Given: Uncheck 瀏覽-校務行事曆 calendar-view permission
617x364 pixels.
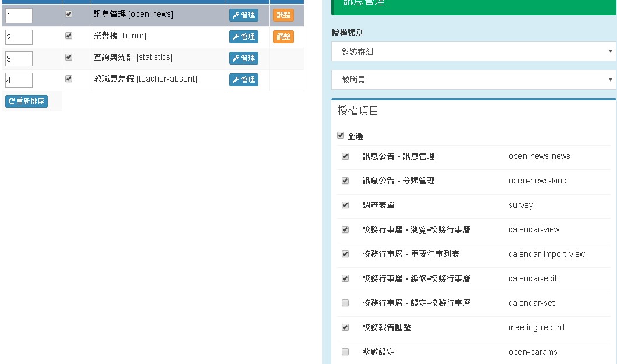Looking at the screenshot, I should (x=345, y=229).
